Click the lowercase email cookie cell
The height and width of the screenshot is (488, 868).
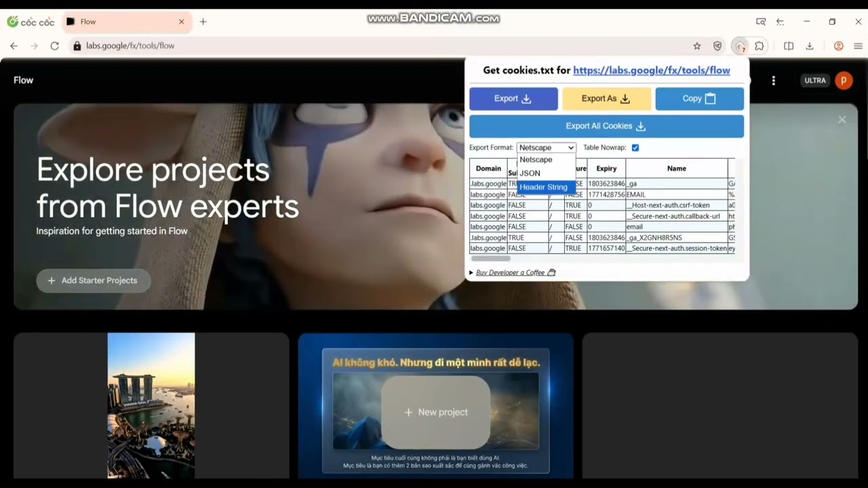point(676,227)
